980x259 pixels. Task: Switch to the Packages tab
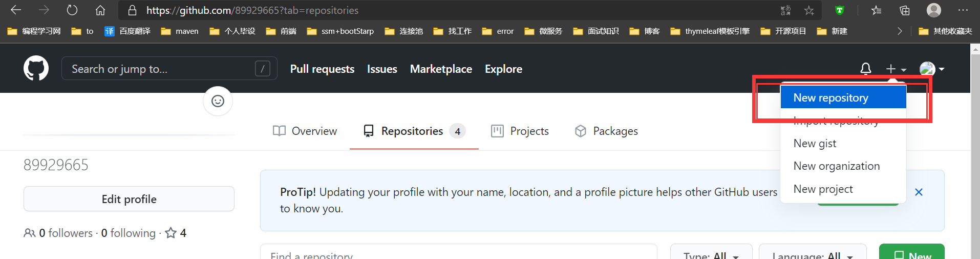pyautogui.click(x=606, y=131)
